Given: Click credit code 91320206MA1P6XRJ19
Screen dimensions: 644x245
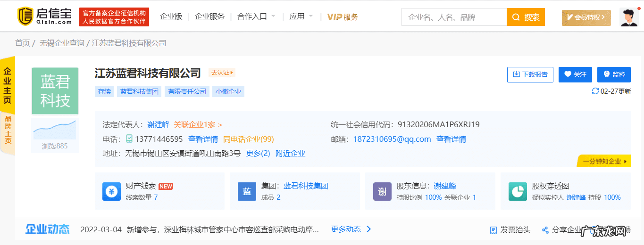Looking at the screenshot, I should (x=439, y=124).
